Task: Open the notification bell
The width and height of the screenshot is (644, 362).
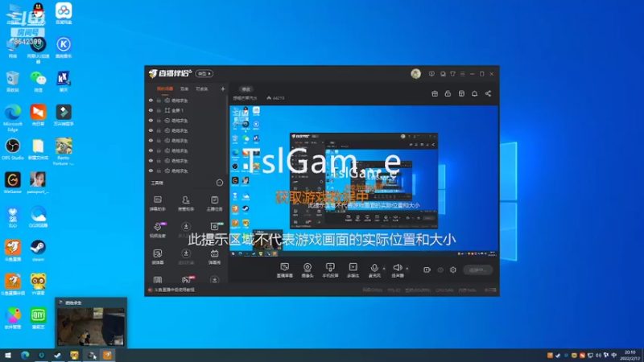Action: click(x=474, y=93)
